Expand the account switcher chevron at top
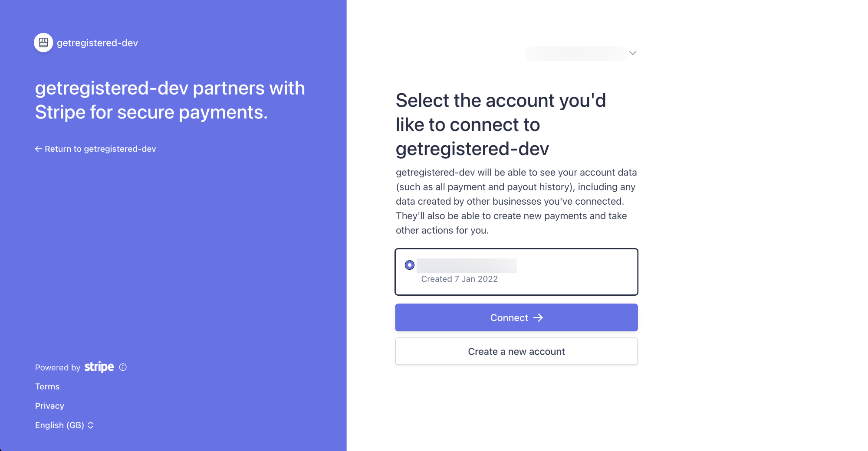This screenshot has width=868, height=451. [x=633, y=53]
